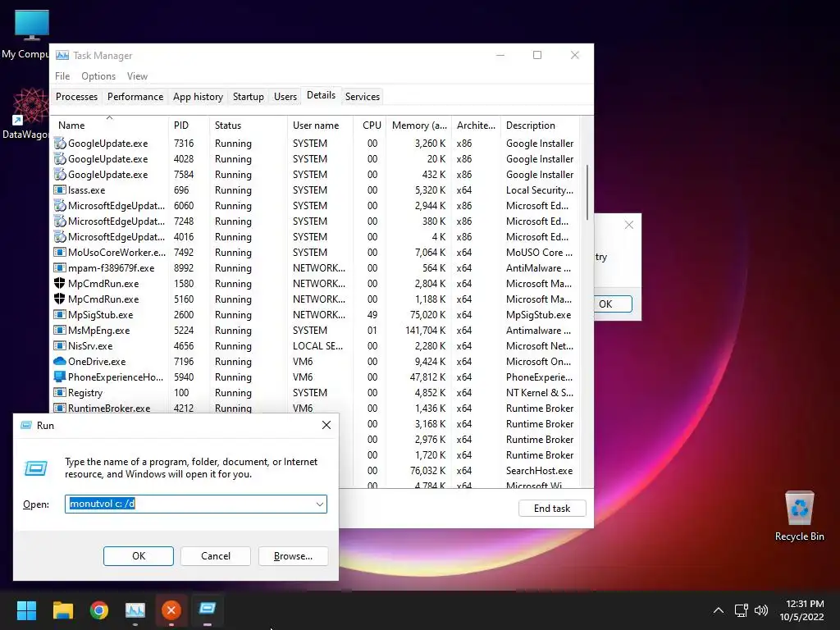This screenshot has width=840, height=630.
Task: Click End task in Task Manager
Action: (x=552, y=509)
